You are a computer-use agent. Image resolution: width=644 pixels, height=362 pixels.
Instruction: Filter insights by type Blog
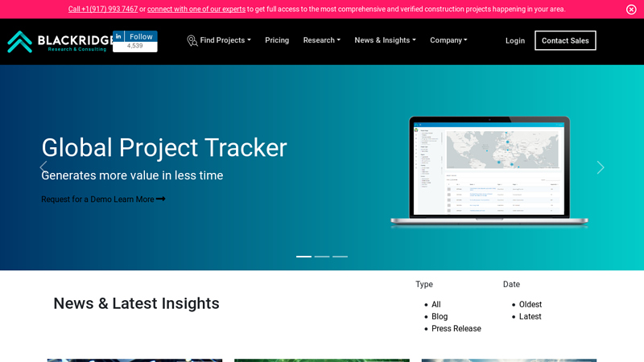click(x=440, y=316)
